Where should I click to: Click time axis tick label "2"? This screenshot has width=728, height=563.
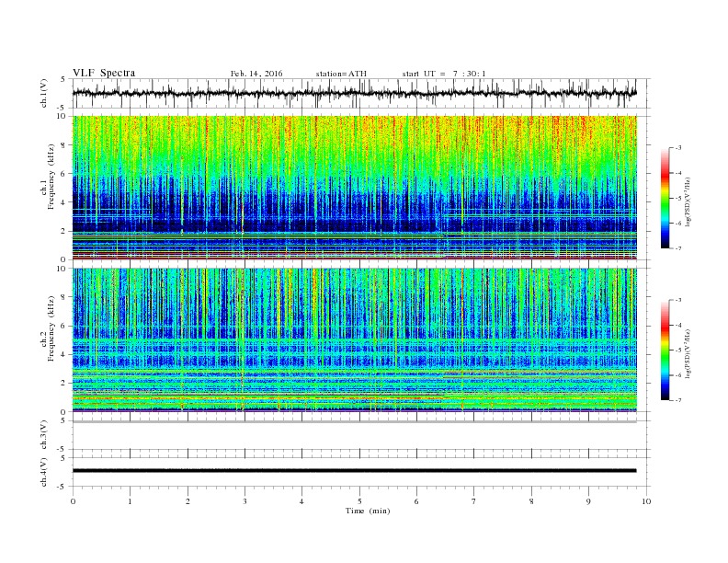coord(188,501)
